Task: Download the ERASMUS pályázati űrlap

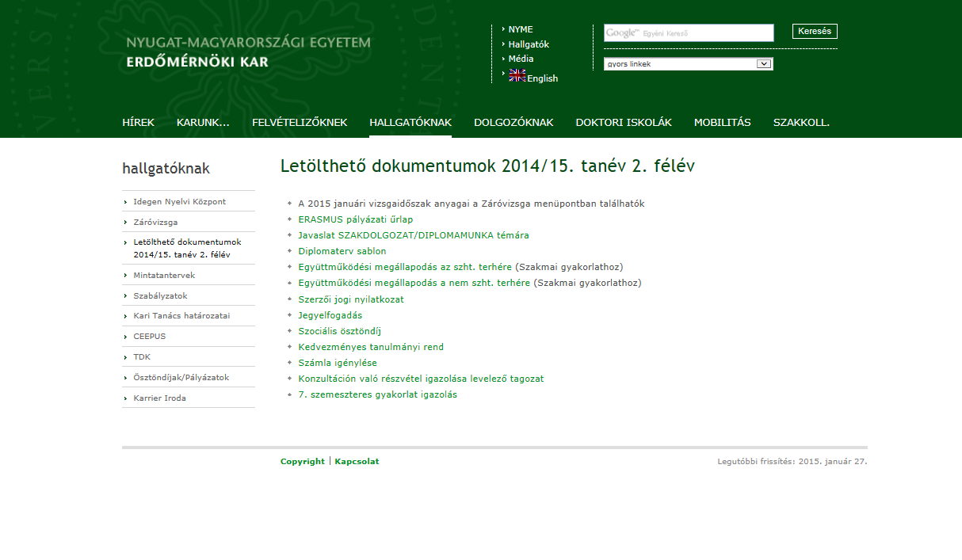Action: tap(356, 219)
